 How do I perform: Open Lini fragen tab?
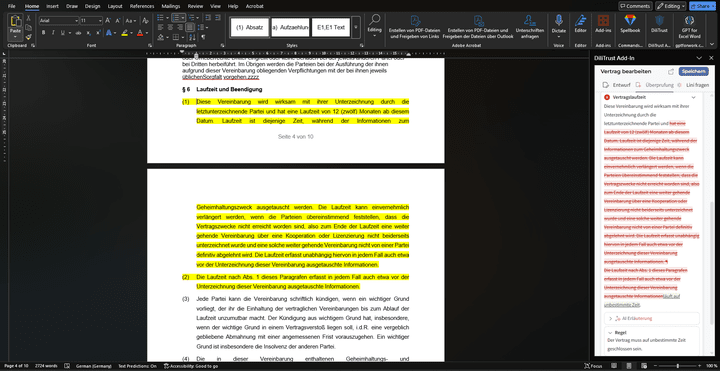693,85
